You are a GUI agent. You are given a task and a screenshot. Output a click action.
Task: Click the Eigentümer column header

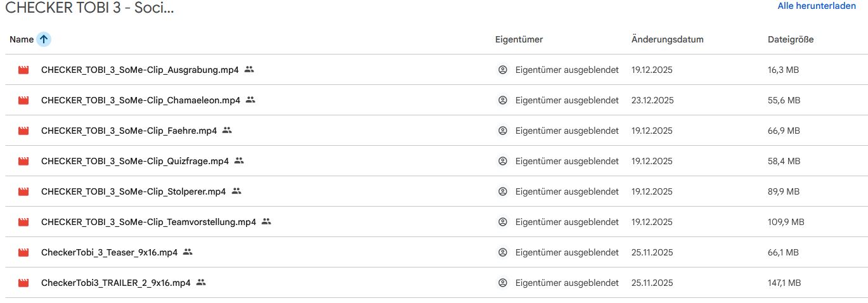(519, 39)
